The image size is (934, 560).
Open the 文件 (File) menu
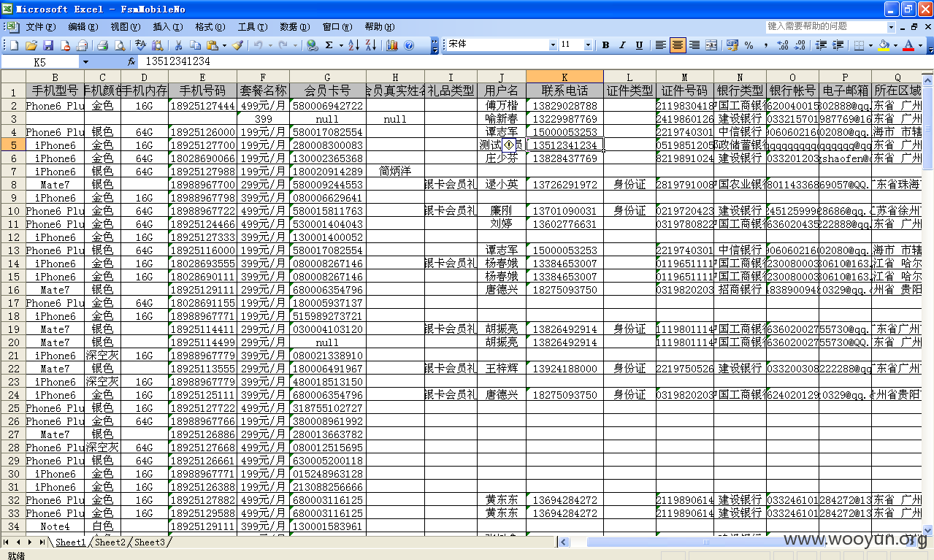coord(40,27)
